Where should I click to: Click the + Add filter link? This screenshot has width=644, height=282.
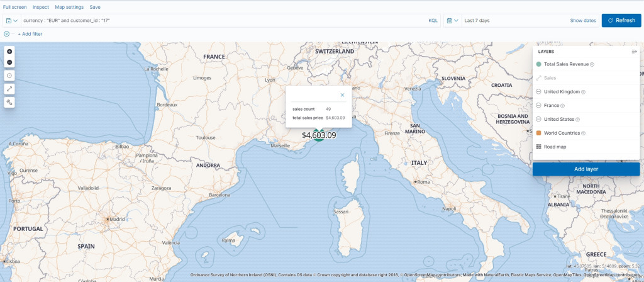click(30, 34)
